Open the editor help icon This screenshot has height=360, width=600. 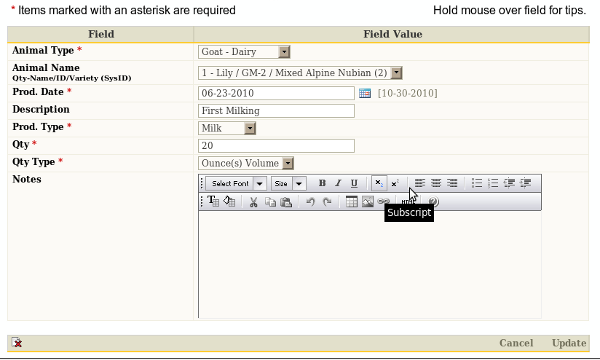tap(433, 202)
